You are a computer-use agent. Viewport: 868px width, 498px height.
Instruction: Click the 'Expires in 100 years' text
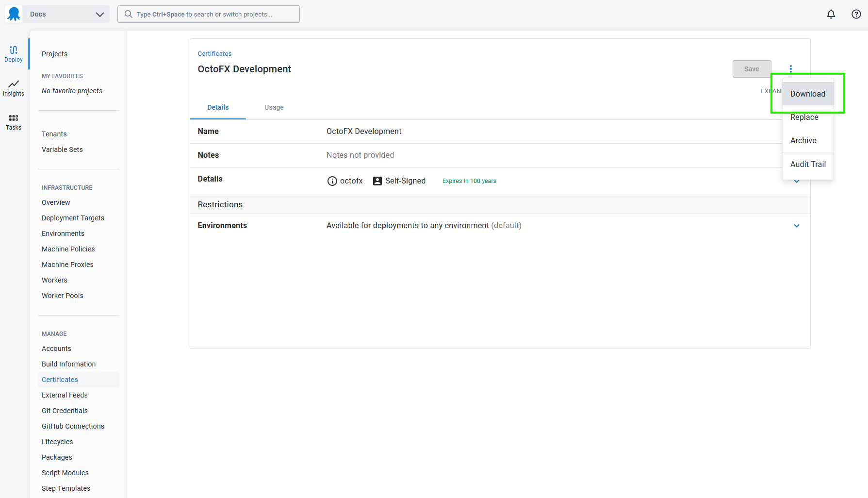pos(469,181)
